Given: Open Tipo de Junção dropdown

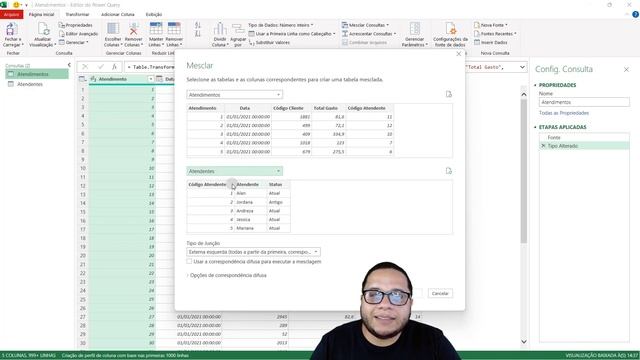Looking at the screenshot, I should (253, 252).
